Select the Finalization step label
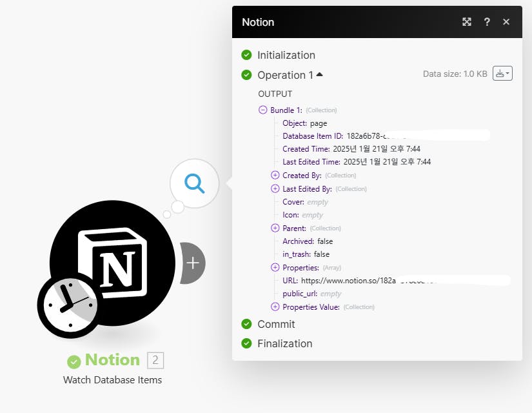The image size is (532, 413). click(285, 343)
